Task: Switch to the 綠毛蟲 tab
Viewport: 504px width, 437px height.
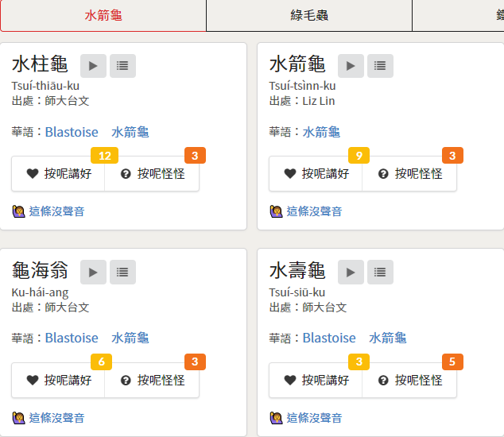Action: (x=309, y=15)
